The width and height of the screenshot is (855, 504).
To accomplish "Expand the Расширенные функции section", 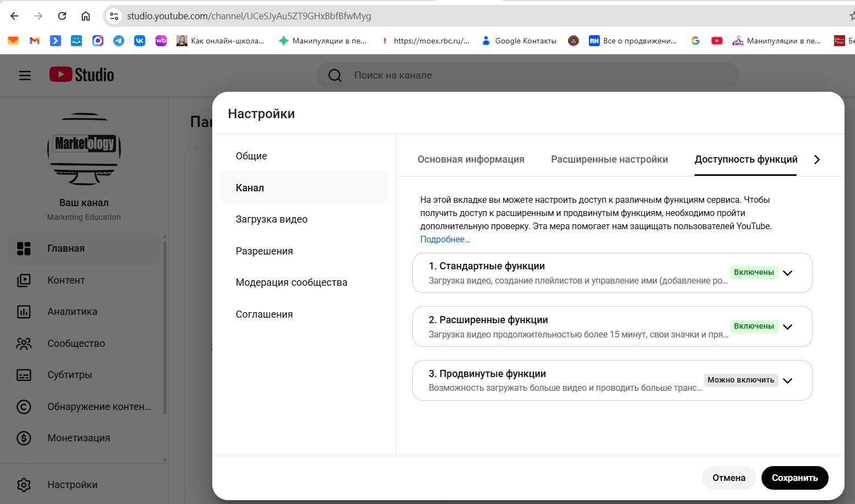I will click(787, 327).
